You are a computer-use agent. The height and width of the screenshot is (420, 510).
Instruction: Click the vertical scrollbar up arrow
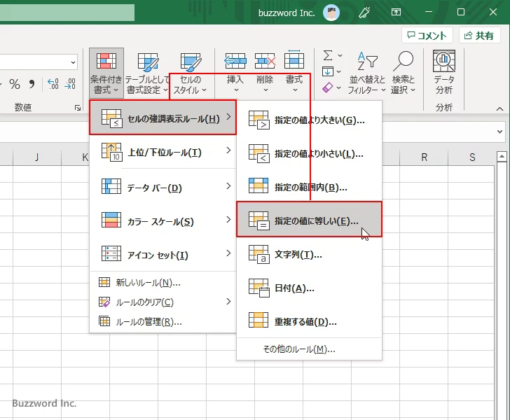[x=502, y=157]
